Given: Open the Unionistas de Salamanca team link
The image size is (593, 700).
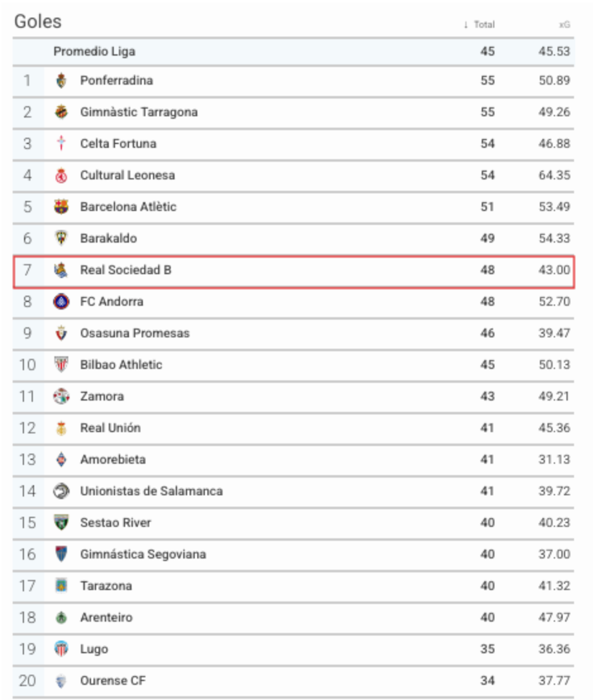Looking at the screenshot, I should tap(152, 491).
